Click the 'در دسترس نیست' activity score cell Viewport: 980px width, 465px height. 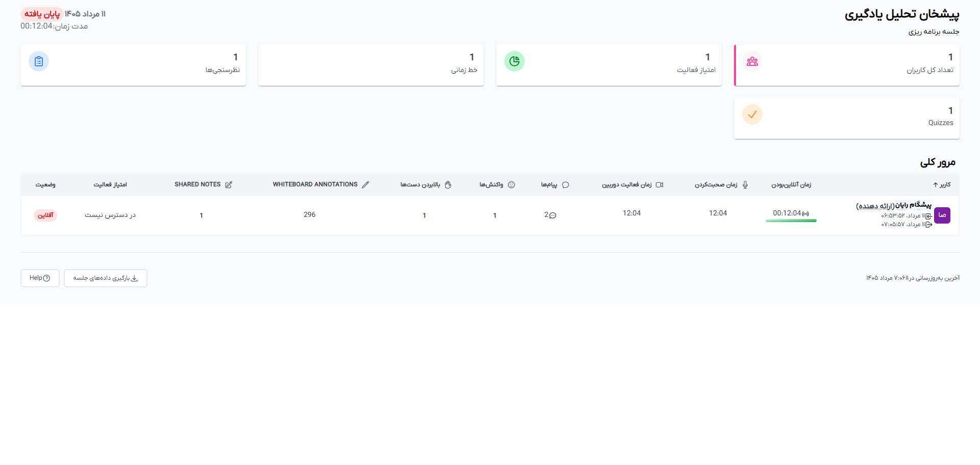(x=110, y=215)
